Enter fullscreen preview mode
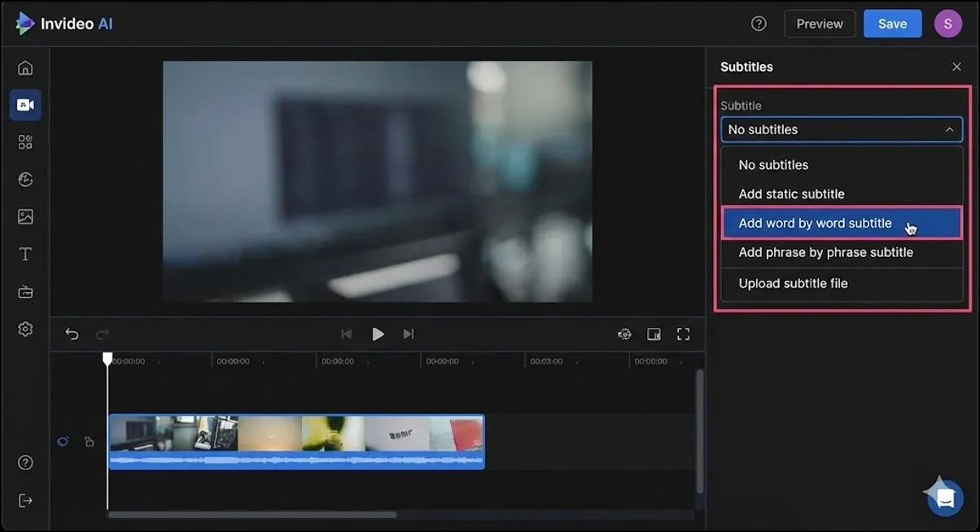Viewport: 980px width, 532px height. (x=683, y=334)
